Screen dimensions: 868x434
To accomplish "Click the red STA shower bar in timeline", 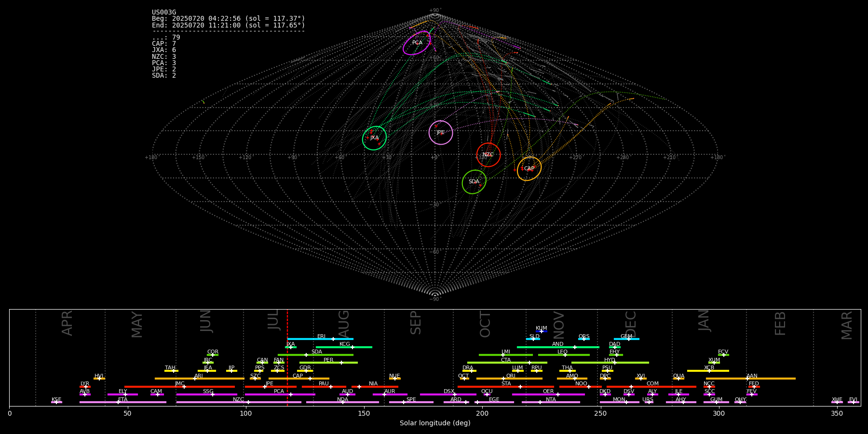I will point(506,386).
